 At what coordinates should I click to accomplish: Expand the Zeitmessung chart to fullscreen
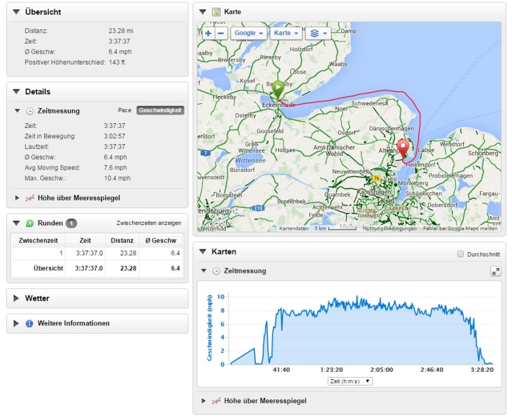pyautogui.click(x=496, y=272)
